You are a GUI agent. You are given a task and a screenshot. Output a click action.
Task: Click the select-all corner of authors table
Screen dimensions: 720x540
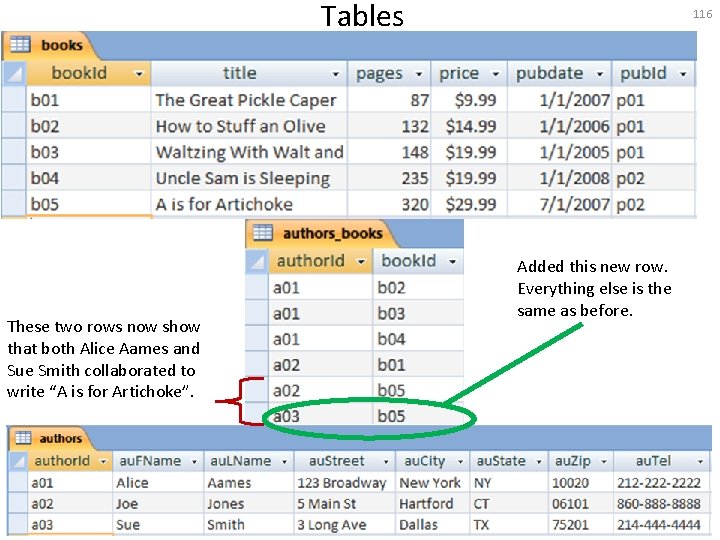click(x=18, y=461)
